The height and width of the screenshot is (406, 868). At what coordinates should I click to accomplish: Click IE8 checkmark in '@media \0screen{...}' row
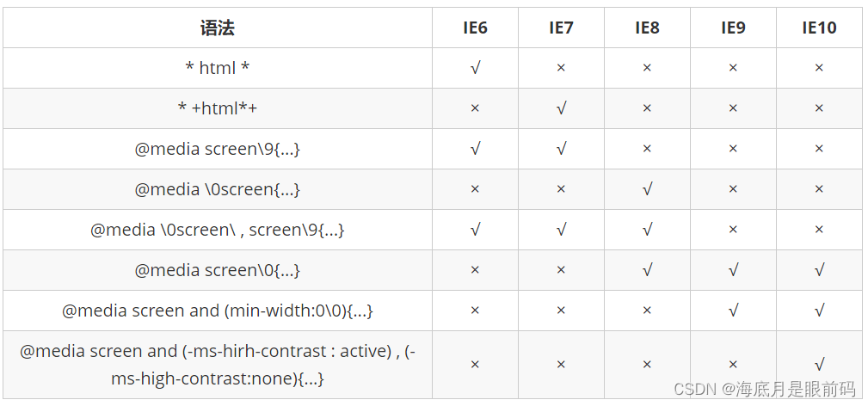click(647, 189)
